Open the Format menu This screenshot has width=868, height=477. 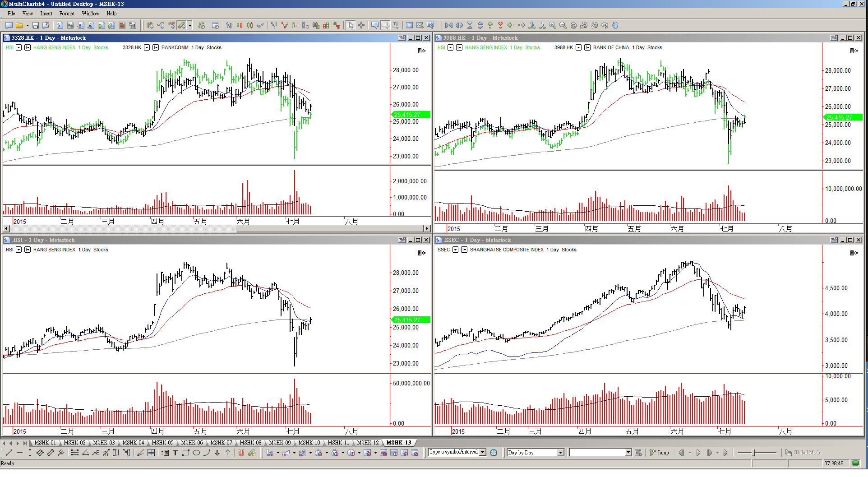click(67, 14)
